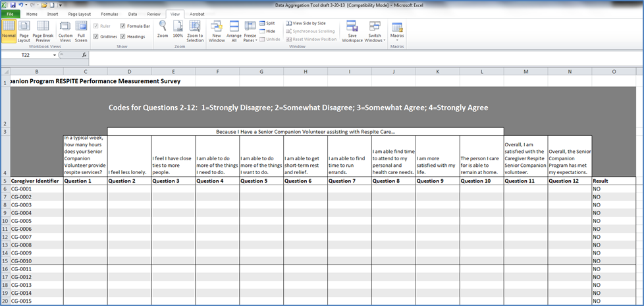Open the Formulas ribbon tab
Viewport: 644px width, 306px height.
(x=111, y=13)
